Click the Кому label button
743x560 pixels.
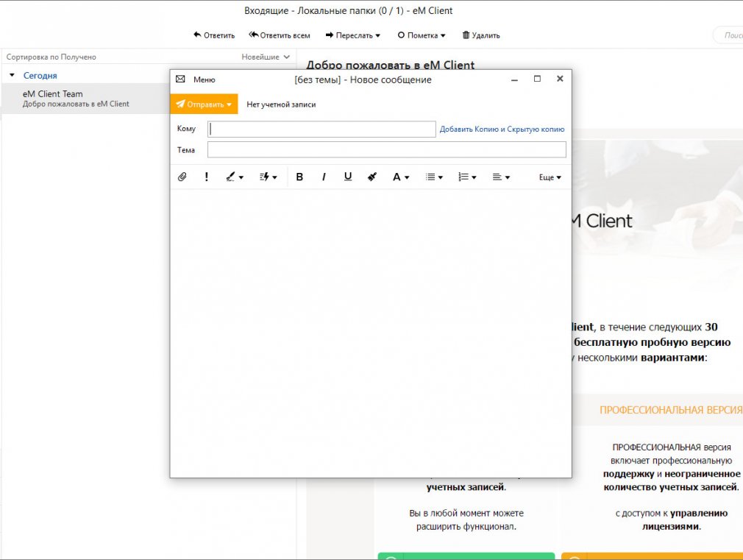click(x=186, y=129)
